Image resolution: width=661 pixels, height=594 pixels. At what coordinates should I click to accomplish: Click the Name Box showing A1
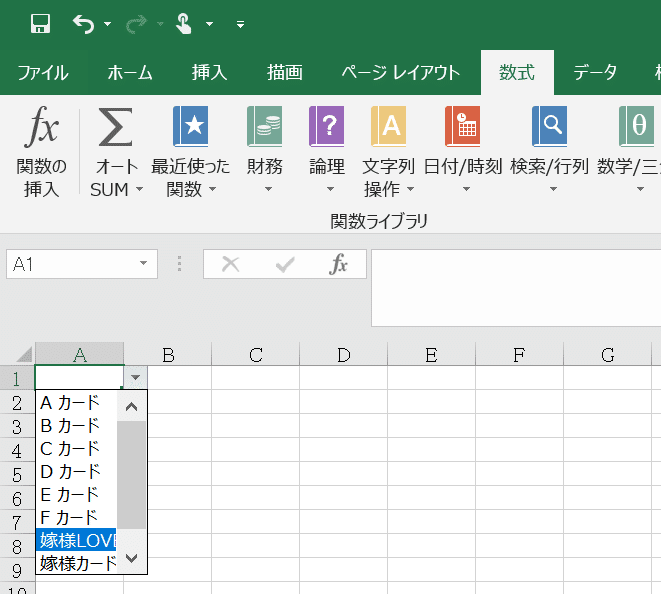(72, 264)
